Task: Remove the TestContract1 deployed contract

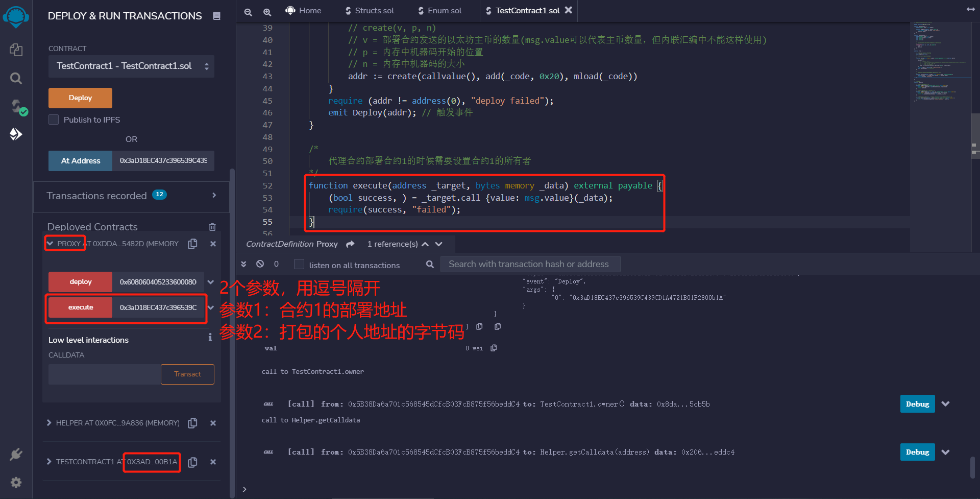Action: (213, 462)
